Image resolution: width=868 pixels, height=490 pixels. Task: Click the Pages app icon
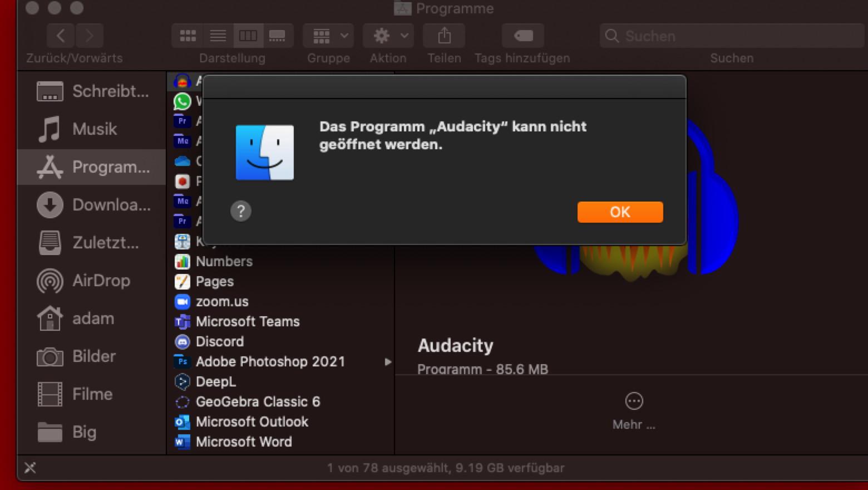[x=183, y=281]
